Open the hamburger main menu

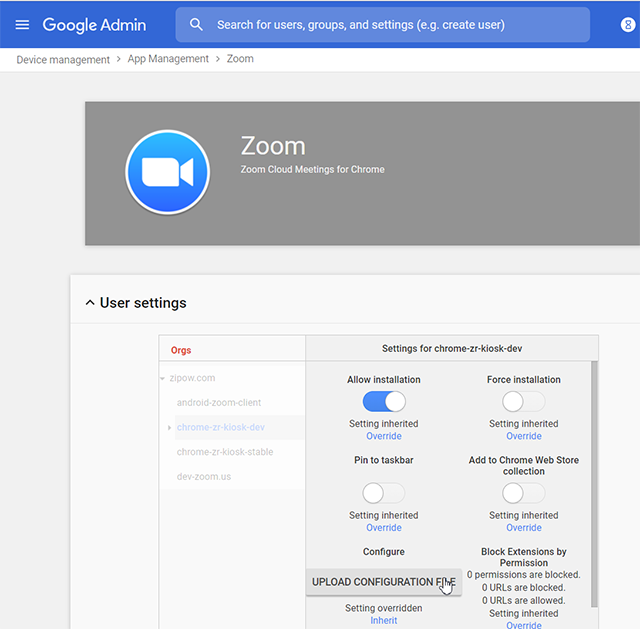click(x=22, y=25)
